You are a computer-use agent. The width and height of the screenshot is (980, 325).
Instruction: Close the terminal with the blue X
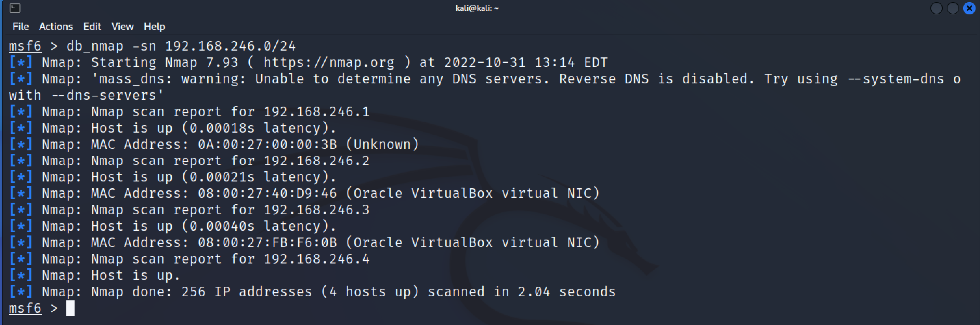click(x=969, y=8)
